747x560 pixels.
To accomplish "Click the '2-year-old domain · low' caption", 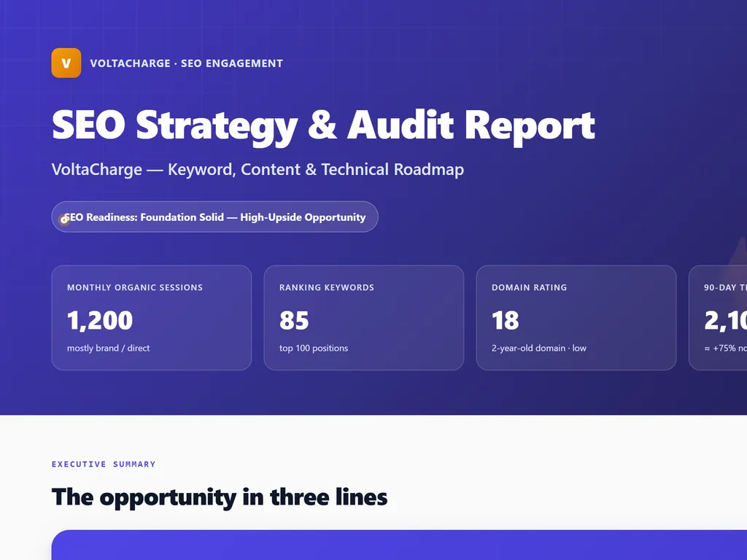I will (x=539, y=348).
